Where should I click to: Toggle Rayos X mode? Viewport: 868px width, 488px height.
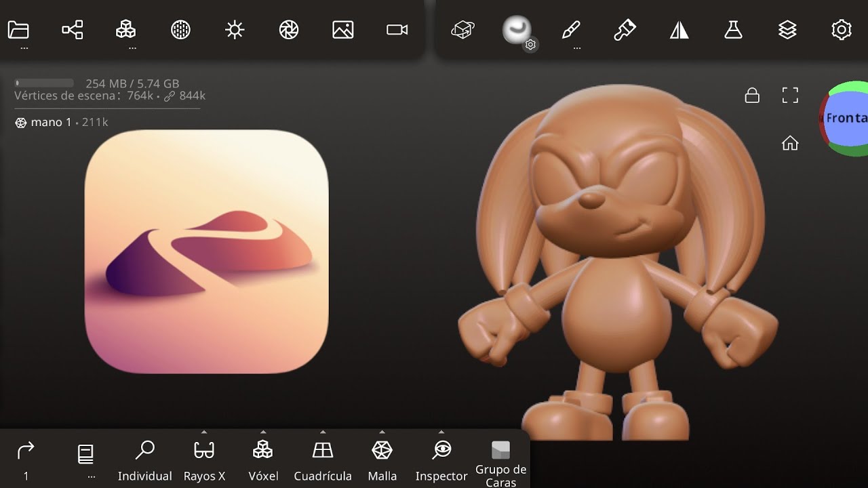click(204, 461)
